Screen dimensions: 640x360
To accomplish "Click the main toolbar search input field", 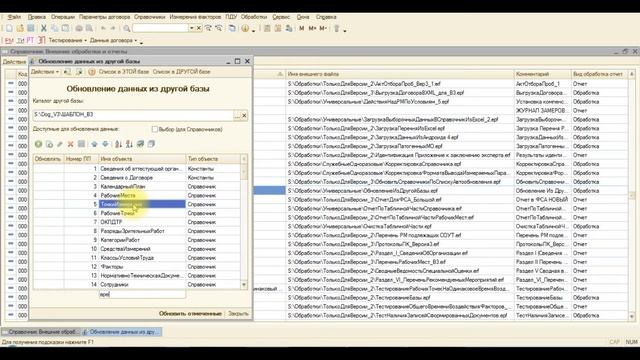I will (x=160, y=28).
